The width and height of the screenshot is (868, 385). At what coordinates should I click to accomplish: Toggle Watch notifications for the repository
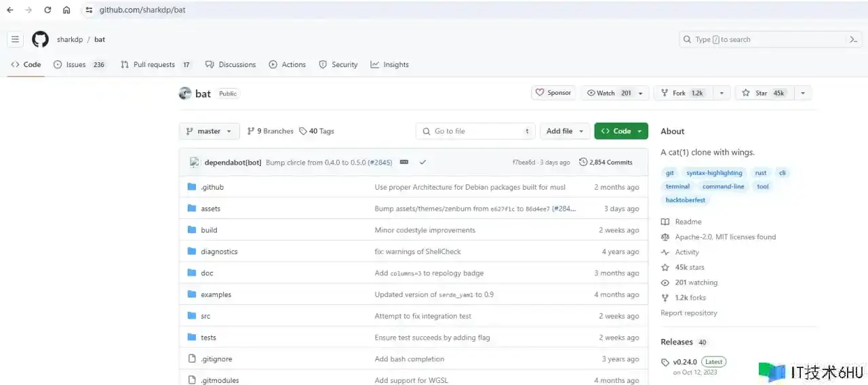[609, 93]
